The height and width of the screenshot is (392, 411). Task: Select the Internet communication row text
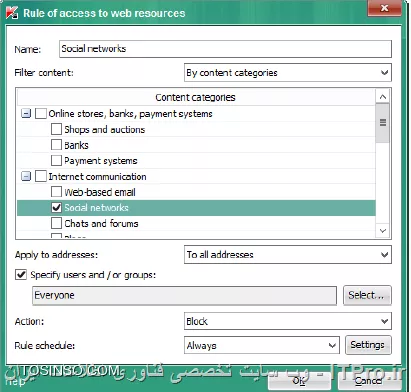[97, 176]
